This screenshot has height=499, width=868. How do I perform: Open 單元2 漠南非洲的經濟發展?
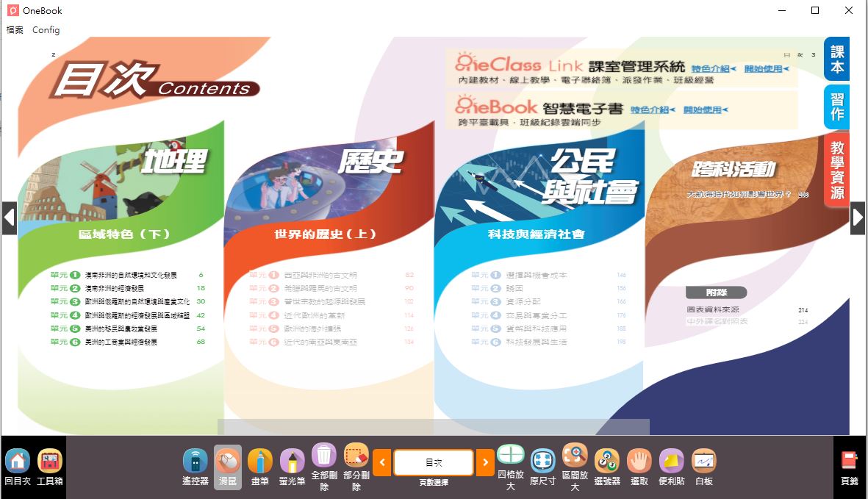click(128, 288)
